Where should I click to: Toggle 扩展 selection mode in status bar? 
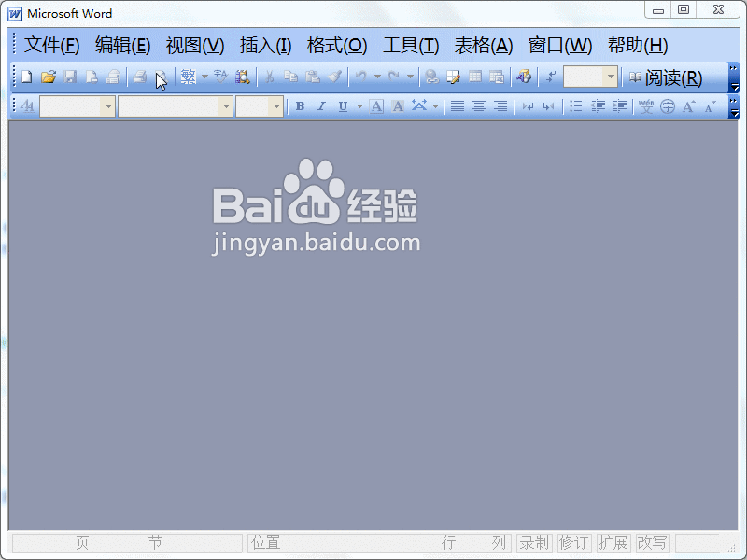pos(613,542)
